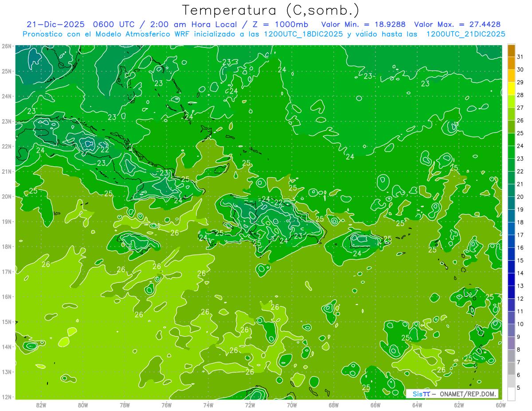Click the '23N' latitude axis label
532x411 pixels.
[7, 121]
